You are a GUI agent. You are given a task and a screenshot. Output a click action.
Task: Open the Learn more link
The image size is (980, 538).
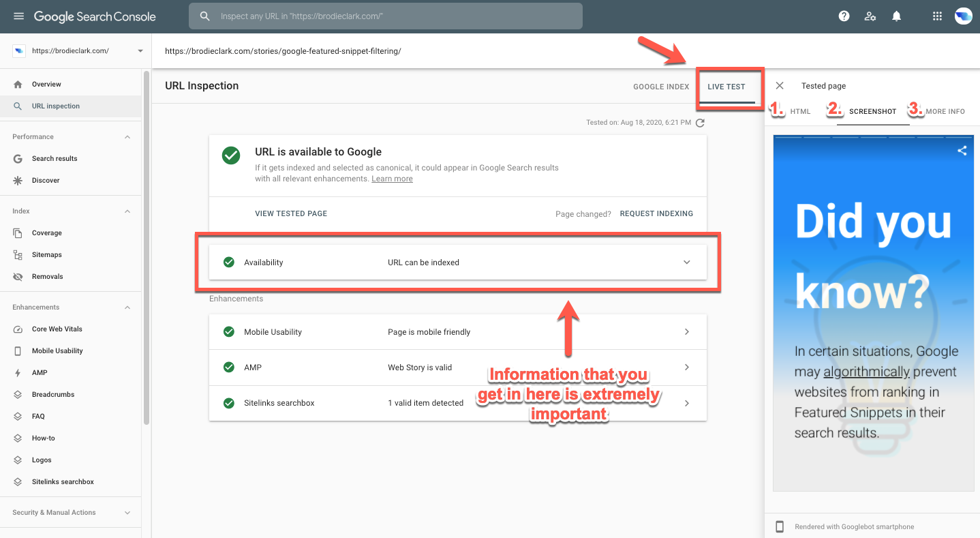[391, 178]
